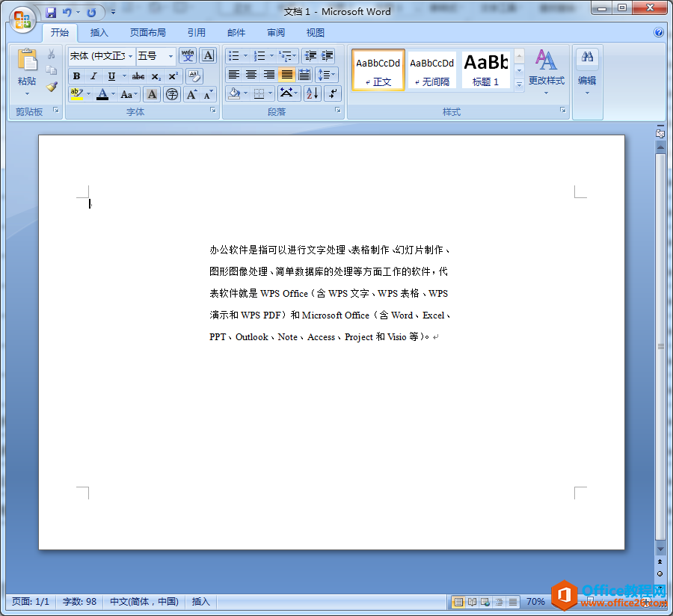Select the 无间隔 style

pos(431,70)
